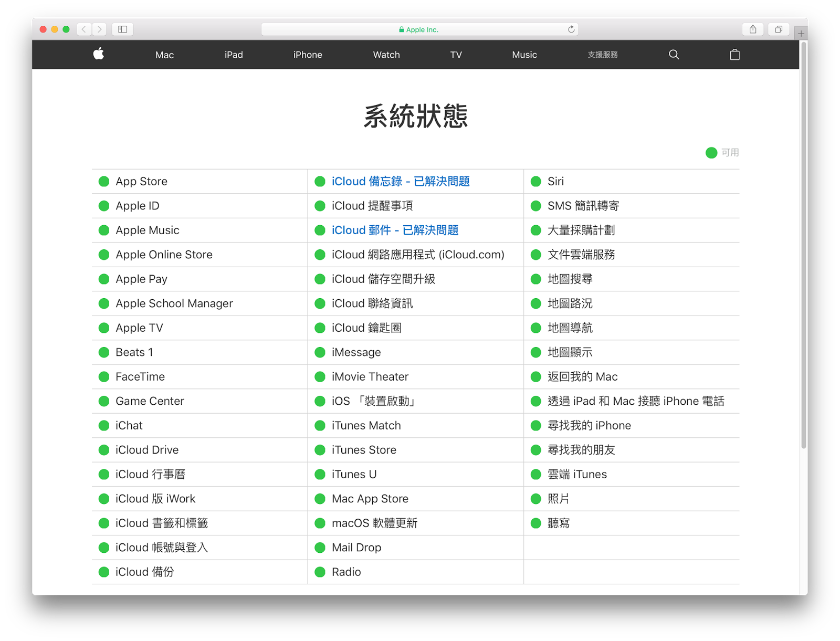Click the Apple logo in navigation bar
Screen dimensions: 840x641
pyautogui.click(x=99, y=54)
